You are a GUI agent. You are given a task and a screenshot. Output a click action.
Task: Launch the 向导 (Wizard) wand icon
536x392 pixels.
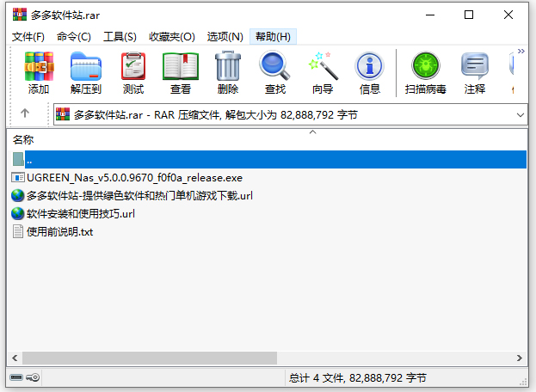323,65
